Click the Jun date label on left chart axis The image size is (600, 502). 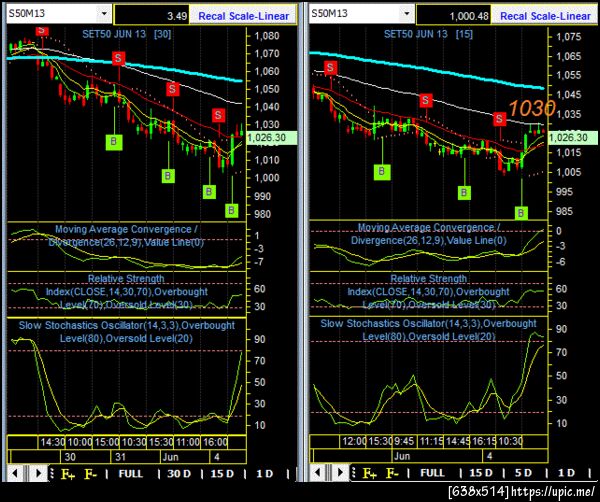(170, 457)
